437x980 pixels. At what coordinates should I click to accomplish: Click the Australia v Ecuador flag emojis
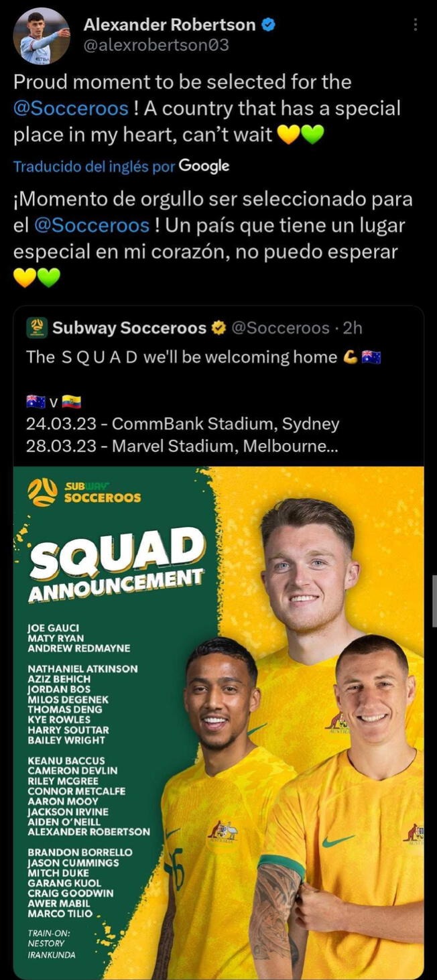pyautogui.click(x=54, y=402)
